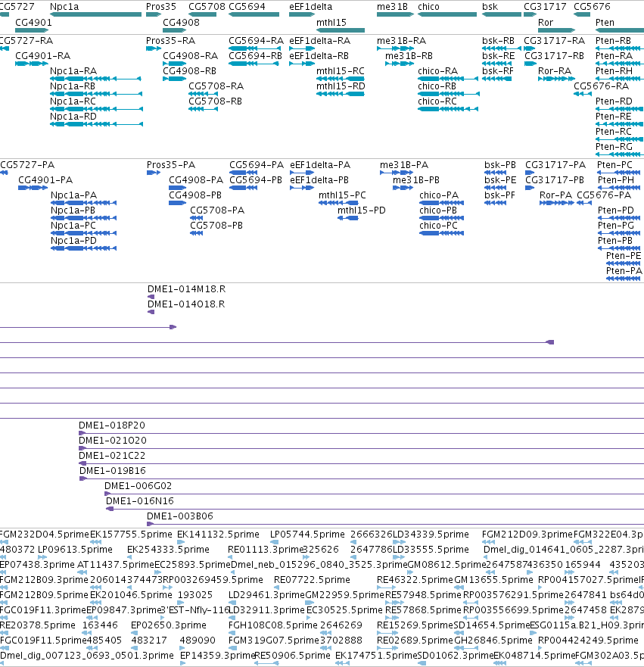Select transcript me31B-RB
Viewport: 644px width, 667px height.
409,56
